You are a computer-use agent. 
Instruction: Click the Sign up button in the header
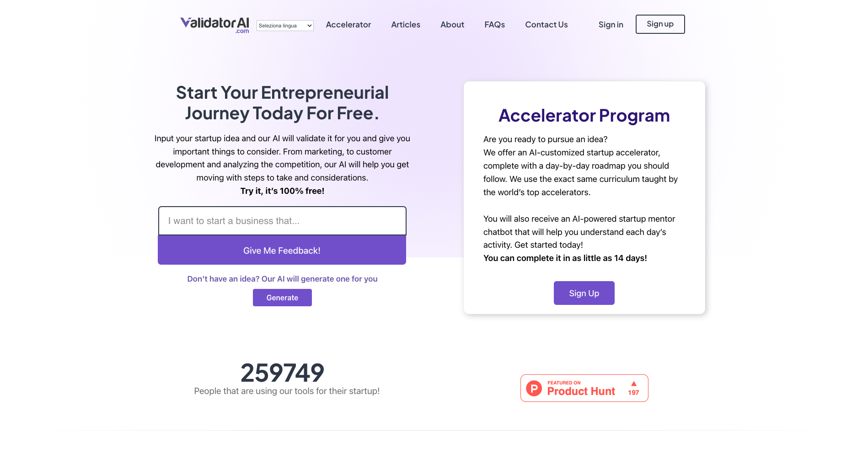[x=660, y=24]
